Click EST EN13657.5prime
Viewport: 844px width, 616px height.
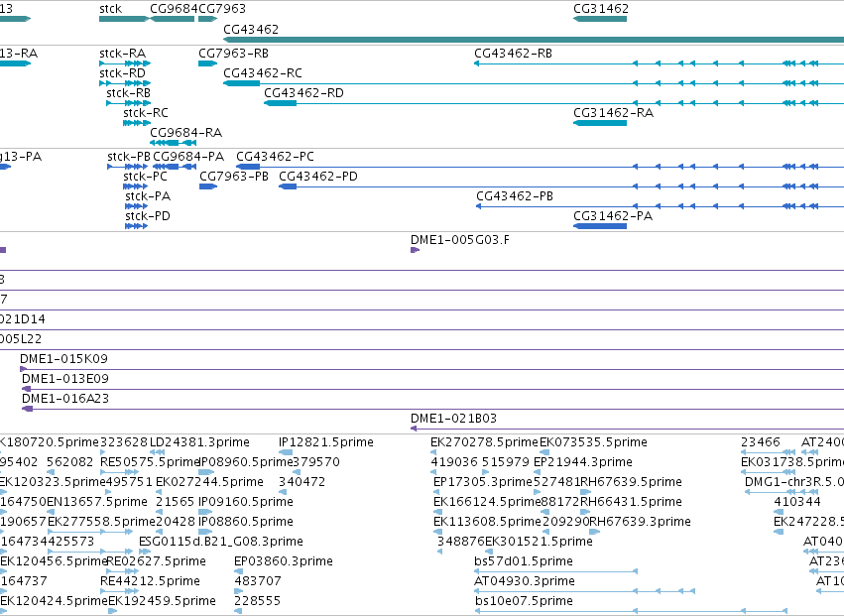coord(97,502)
